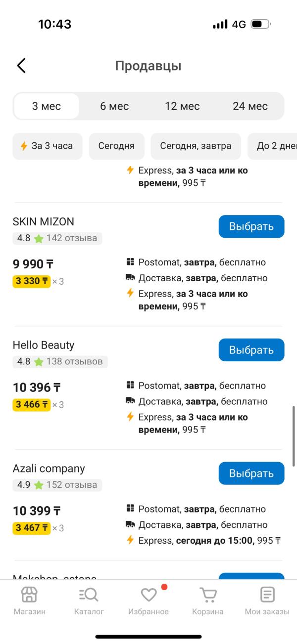Open the Каталог search icon
The image size is (297, 644).
[89, 595]
